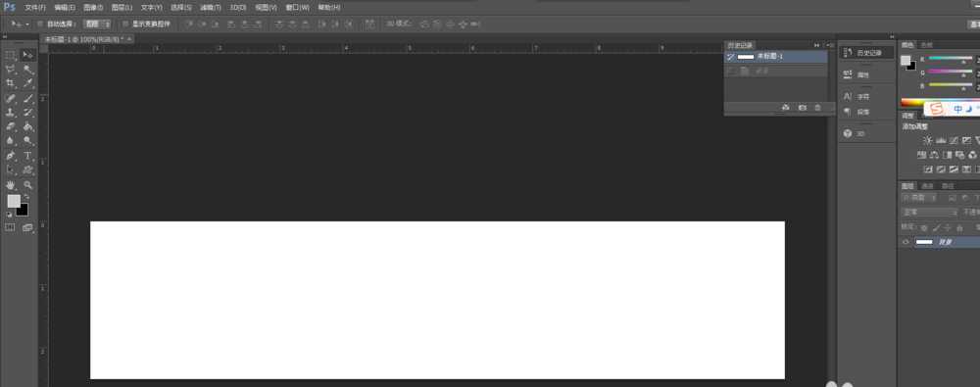The height and width of the screenshot is (387, 980).
Task: Click the 历史记录 panel button
Action: (x=866, y=53)
